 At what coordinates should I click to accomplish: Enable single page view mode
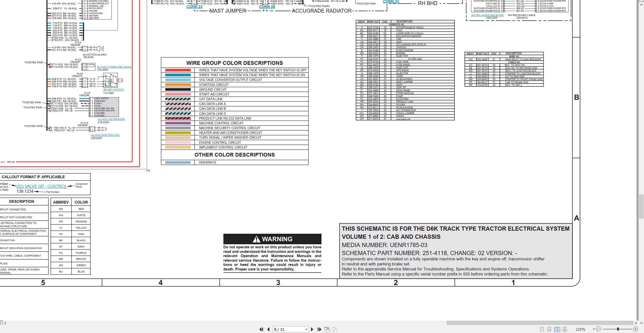(x=542, y=329)
